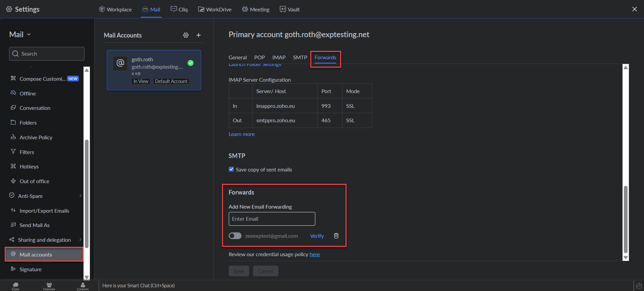644x291 pixels.
Task: Open the Channels icon in bottom bar
Action: coord(49,286)
